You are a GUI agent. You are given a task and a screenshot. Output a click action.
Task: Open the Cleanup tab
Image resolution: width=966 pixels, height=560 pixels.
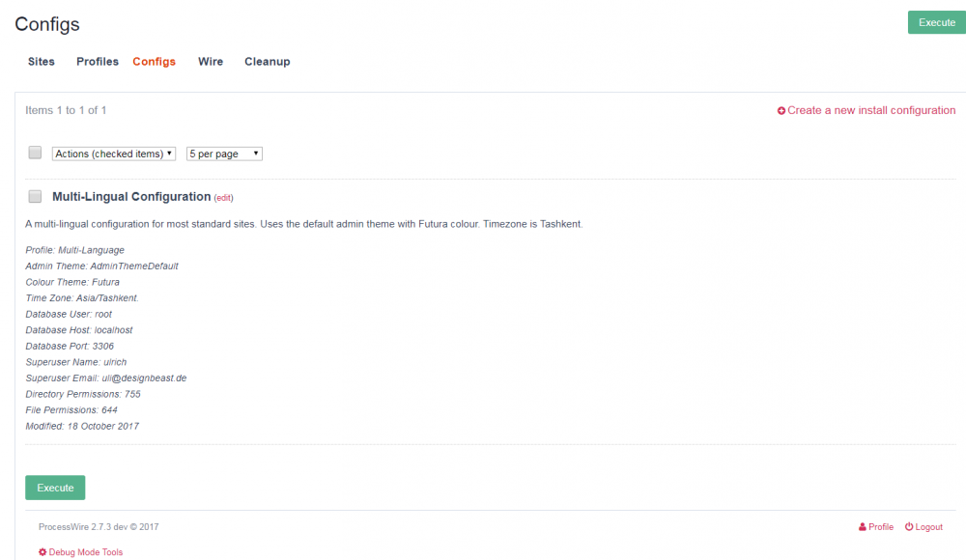point(267,61)
